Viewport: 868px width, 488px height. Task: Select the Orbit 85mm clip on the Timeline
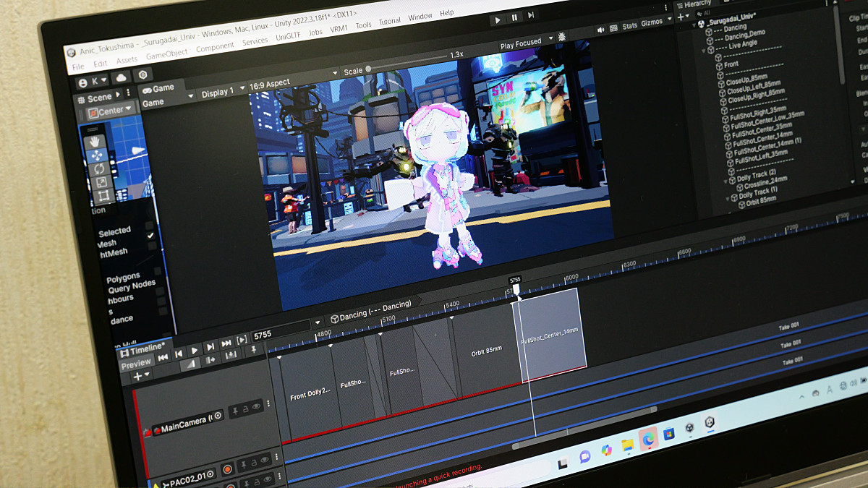click(486, 351)
